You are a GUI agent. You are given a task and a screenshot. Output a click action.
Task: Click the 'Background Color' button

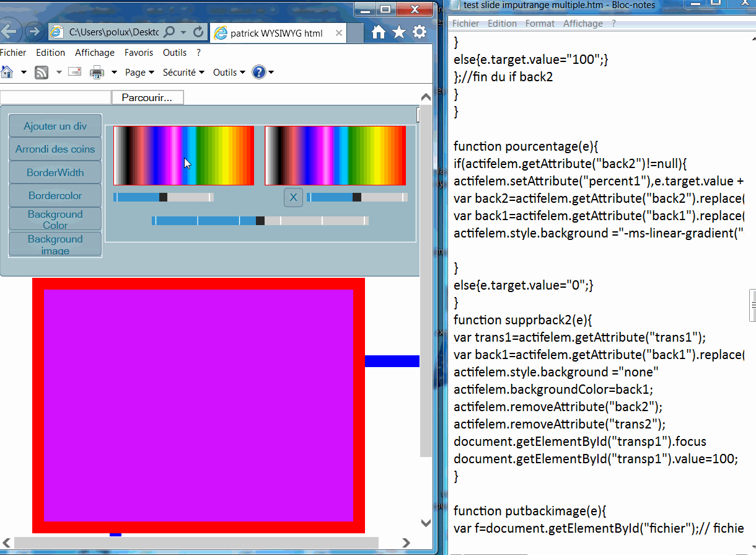[x=55, y=219]
